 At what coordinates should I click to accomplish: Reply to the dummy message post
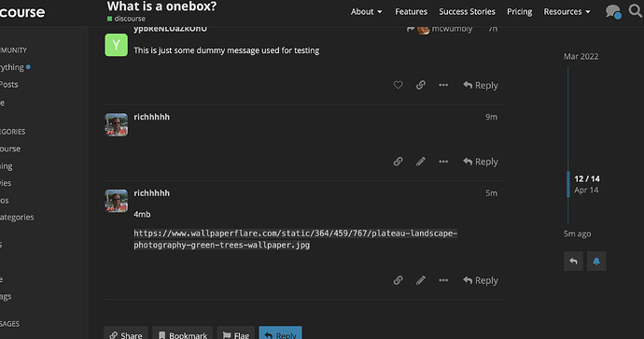coord(481,85)
